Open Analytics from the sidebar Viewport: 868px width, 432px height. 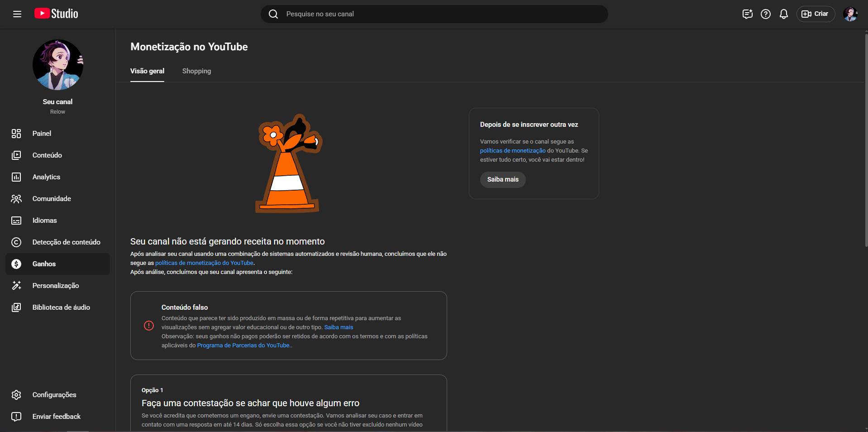(57, 177)
